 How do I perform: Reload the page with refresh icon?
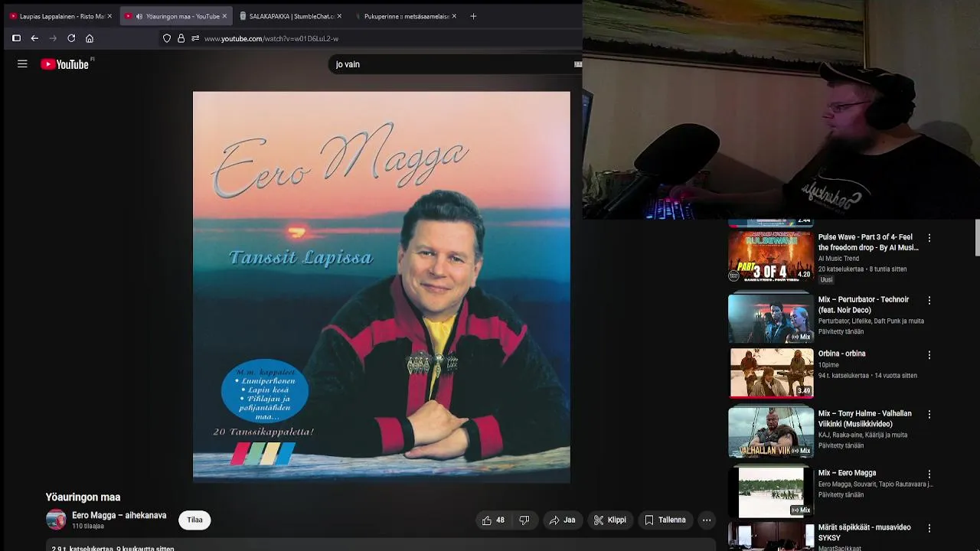(x=71, y=38)
